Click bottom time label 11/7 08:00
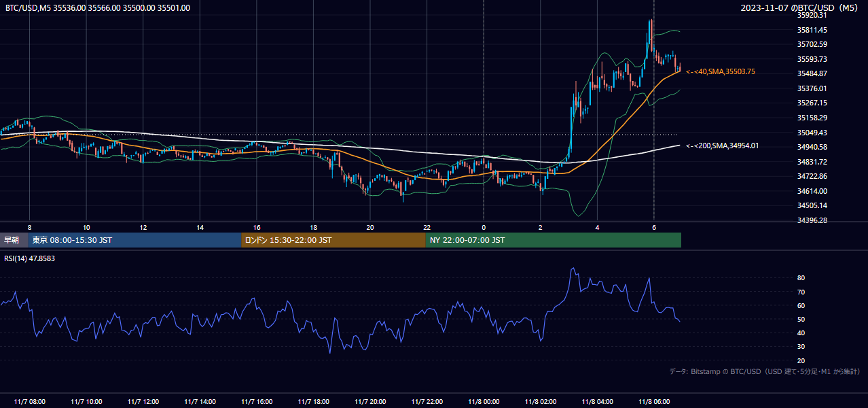The width and height of the screenshot is (868, 408). (29, 402)
